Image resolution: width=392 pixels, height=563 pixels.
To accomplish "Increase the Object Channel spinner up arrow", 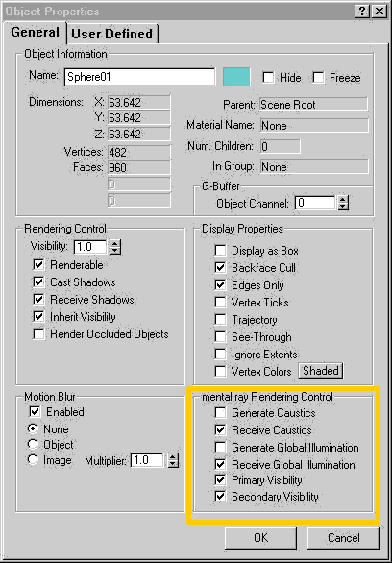I will click(343, 200).
